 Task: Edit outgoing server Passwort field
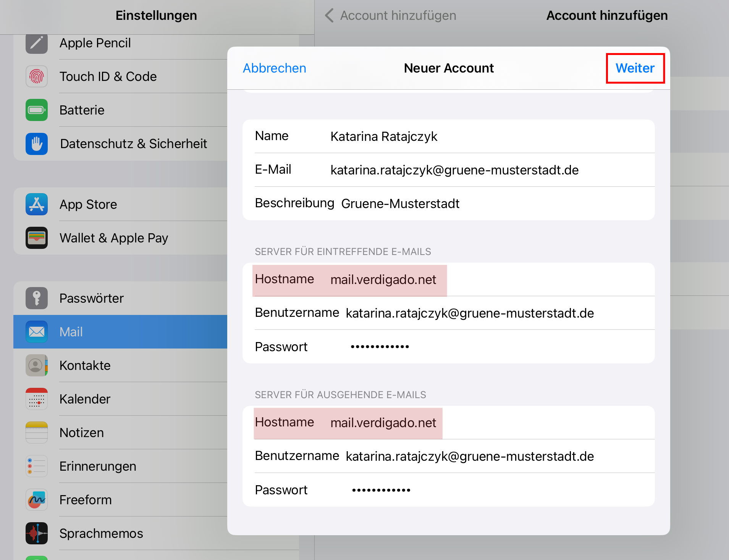[x=449, y=490]
